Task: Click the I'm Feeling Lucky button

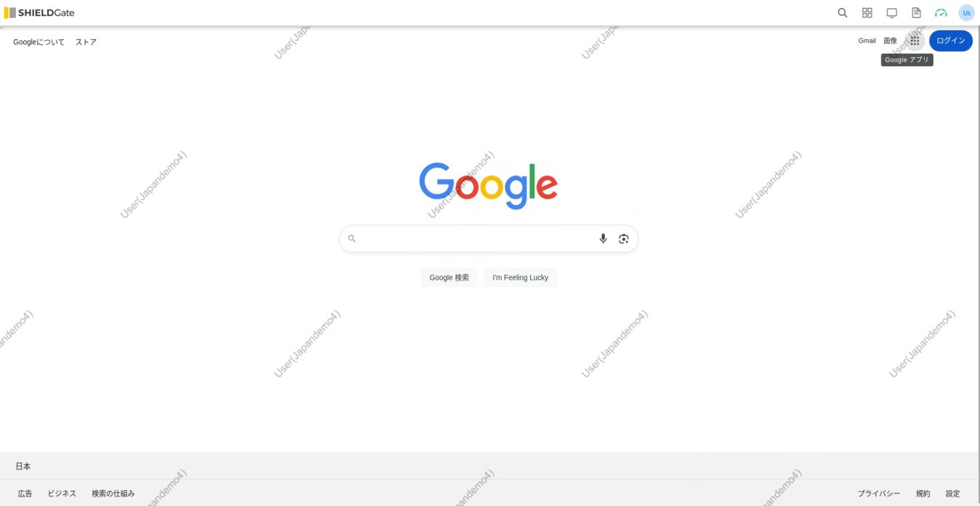Action: pyautogui.click(x=521, y=278)
